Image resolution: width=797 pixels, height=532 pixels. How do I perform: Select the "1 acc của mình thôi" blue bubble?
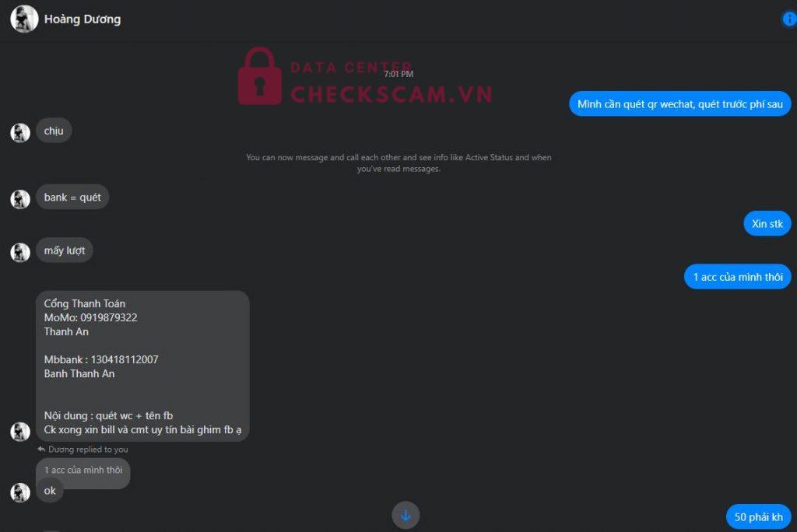(x=738, y=277)
